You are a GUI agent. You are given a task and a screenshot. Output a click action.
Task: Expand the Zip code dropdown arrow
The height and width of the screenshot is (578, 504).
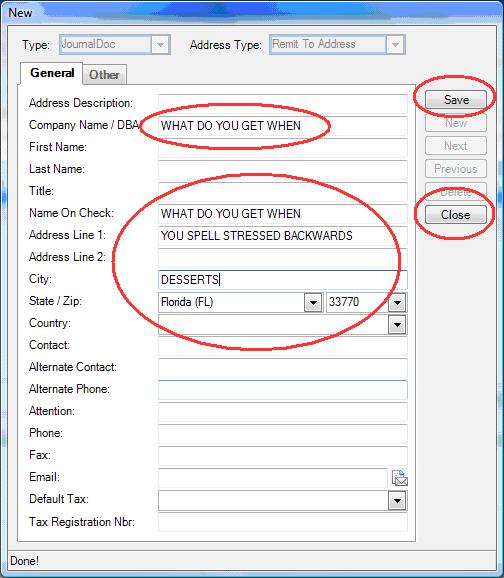coord(397,303)
